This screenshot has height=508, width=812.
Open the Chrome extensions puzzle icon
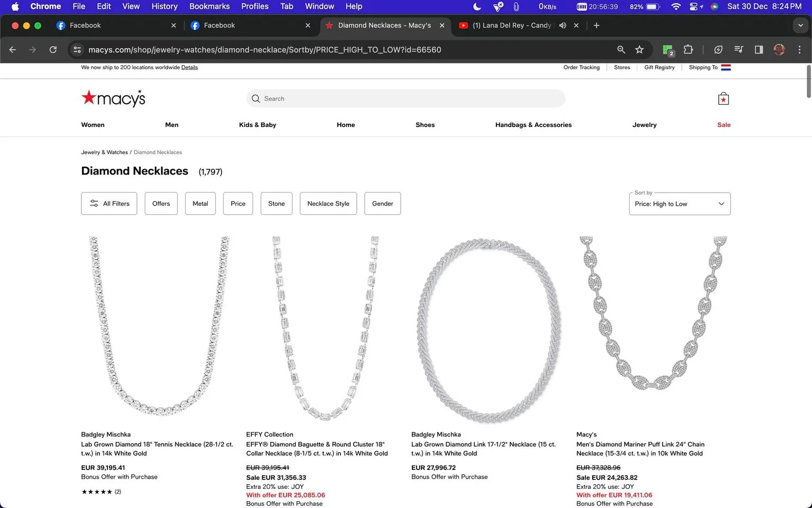tap(688, 50)
